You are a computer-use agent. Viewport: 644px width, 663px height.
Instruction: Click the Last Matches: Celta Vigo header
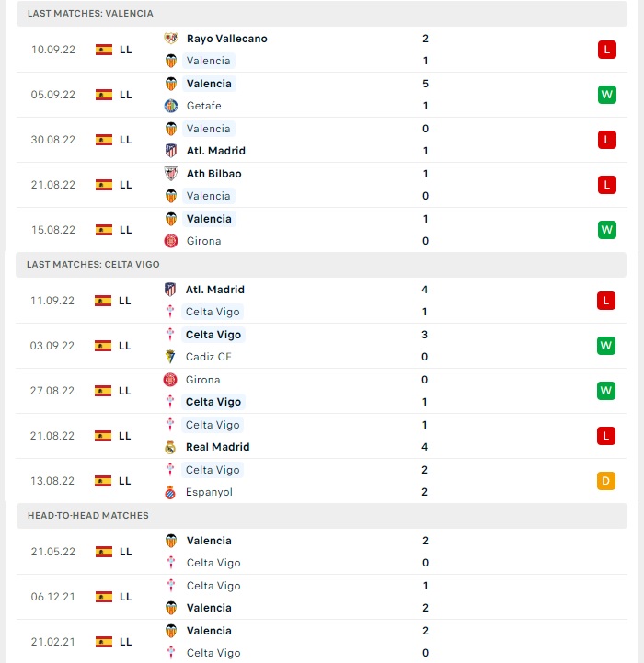[x=321, y=265]
